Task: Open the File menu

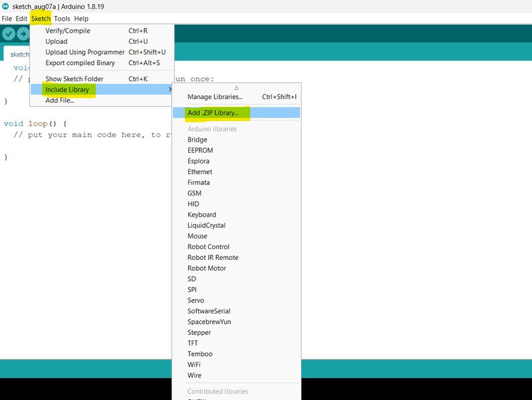Action: (7, 19)
